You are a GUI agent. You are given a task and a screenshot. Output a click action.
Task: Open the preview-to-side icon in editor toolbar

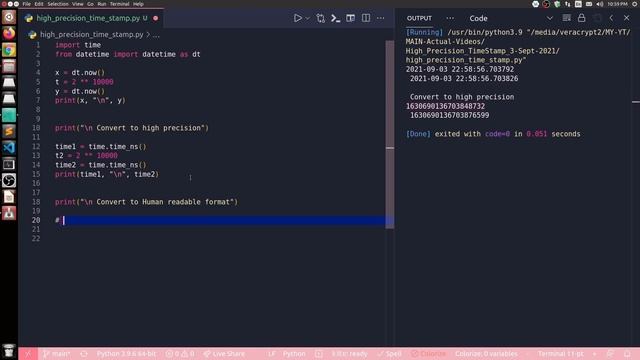(351, 18)
